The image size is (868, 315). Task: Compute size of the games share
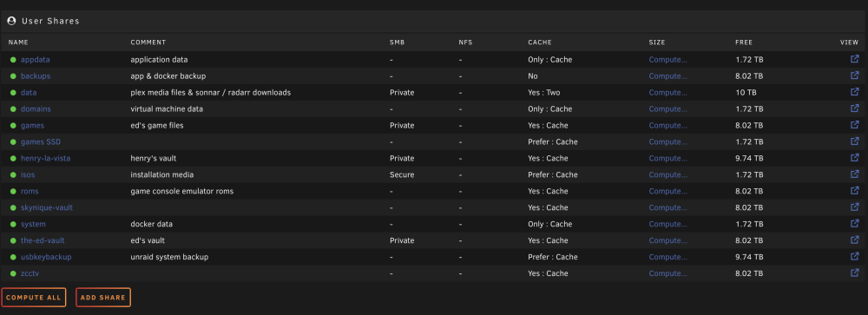[x=667, y=126]
